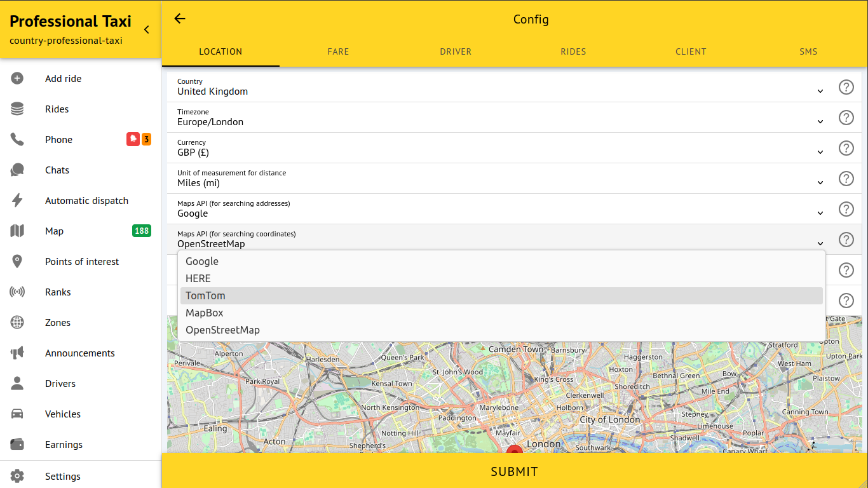
Task: Click the back arrow in Config header
Action: (x=180, y=19)
